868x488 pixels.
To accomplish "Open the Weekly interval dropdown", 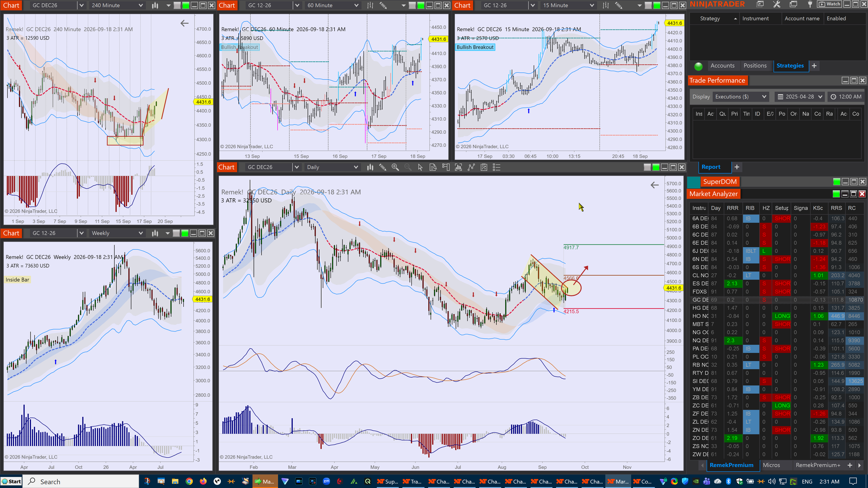I will [x=117, y=233].
